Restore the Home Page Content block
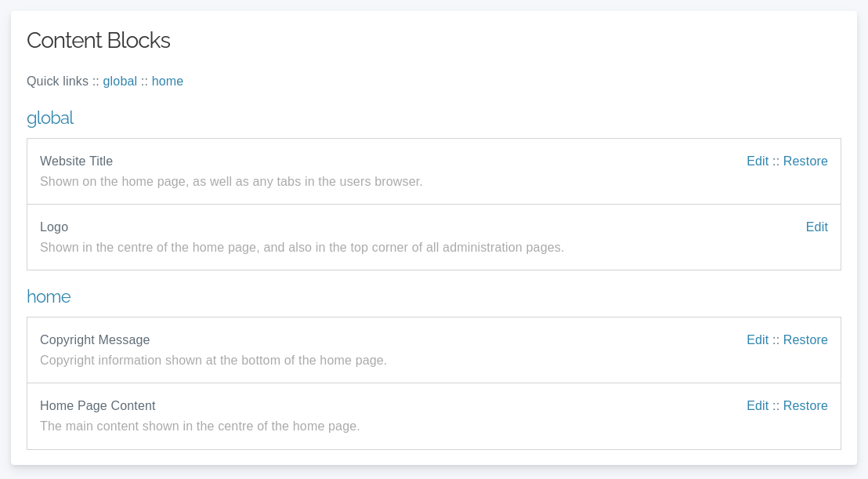Viewport: 868px width, 479px height. [x=805, y=406]
